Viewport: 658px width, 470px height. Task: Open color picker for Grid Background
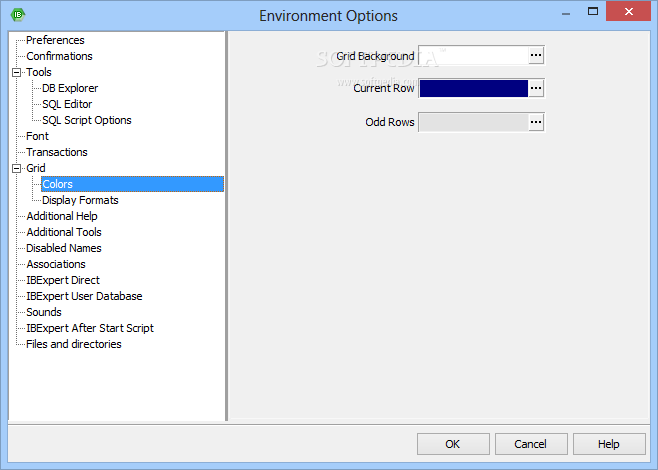(536, 55)
